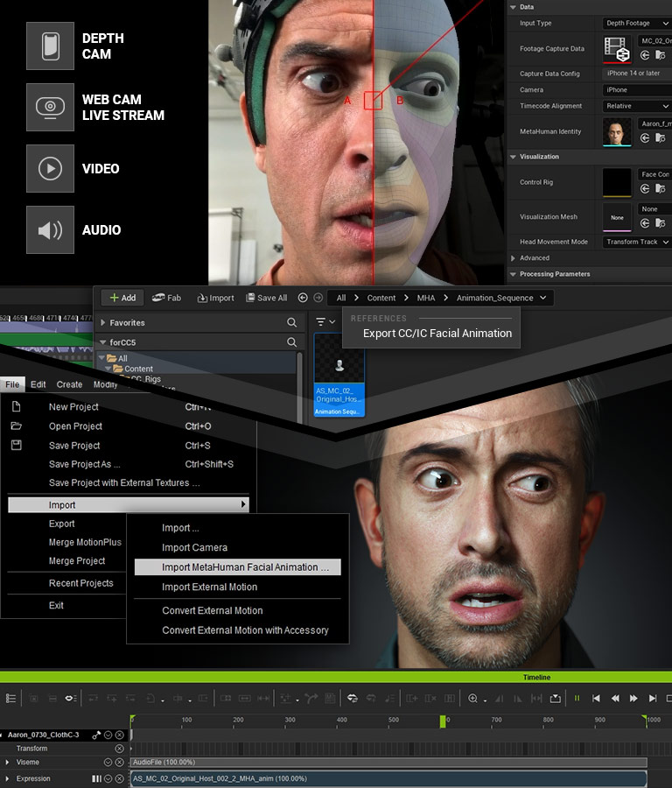
Task: Click the timeline zoom magnifier icon
Action: point(473,698)
